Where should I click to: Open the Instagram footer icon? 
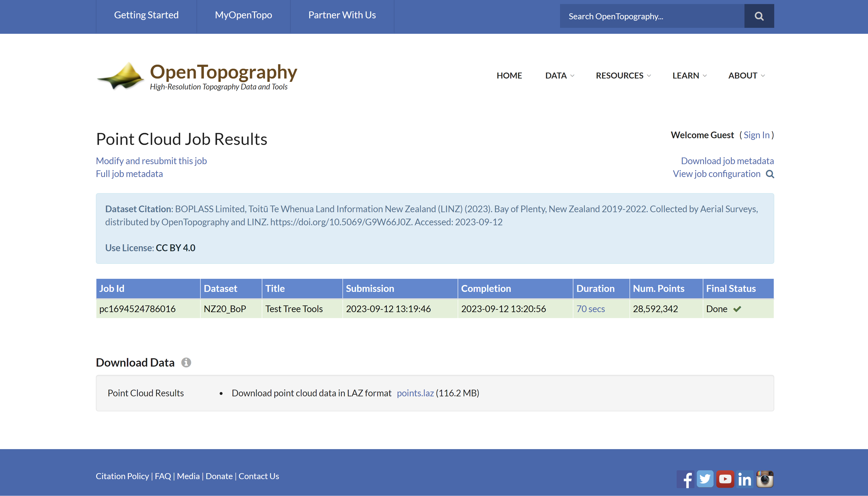click(x=764, y=479)
